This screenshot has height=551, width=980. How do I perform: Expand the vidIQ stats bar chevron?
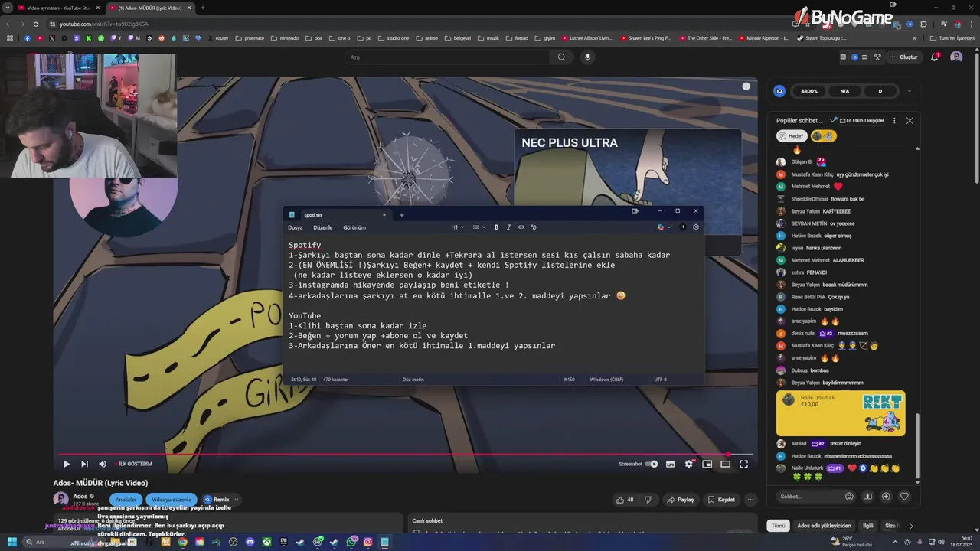tap(909, 91)
